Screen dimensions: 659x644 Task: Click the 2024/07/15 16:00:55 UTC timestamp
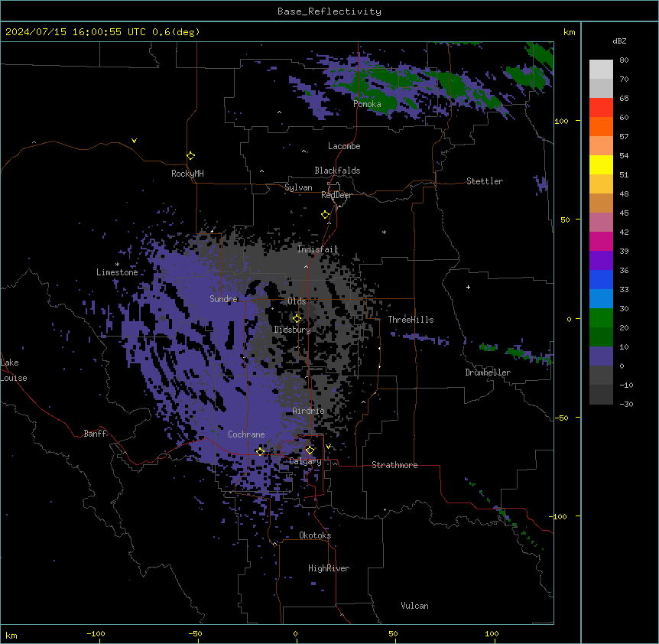[x=76, y=32]
